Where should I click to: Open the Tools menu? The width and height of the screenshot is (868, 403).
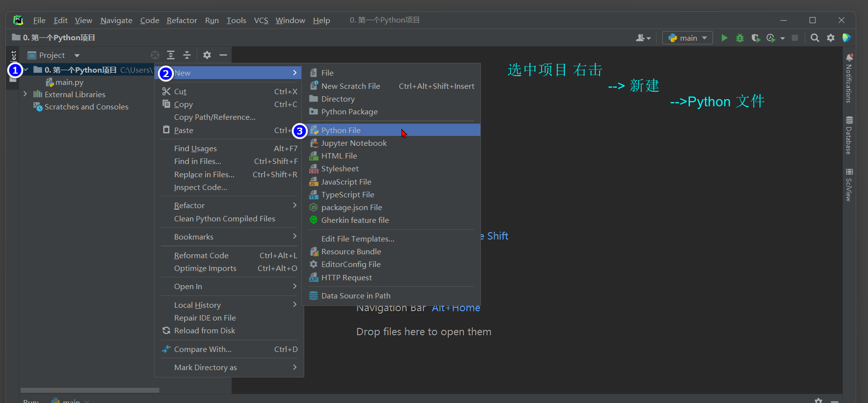coord(236,20)
